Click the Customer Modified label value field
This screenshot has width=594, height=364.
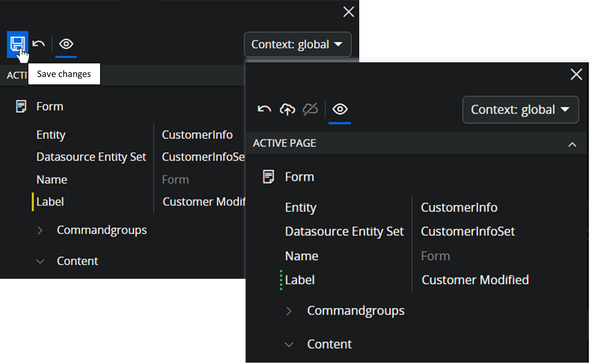coord(475,280)
